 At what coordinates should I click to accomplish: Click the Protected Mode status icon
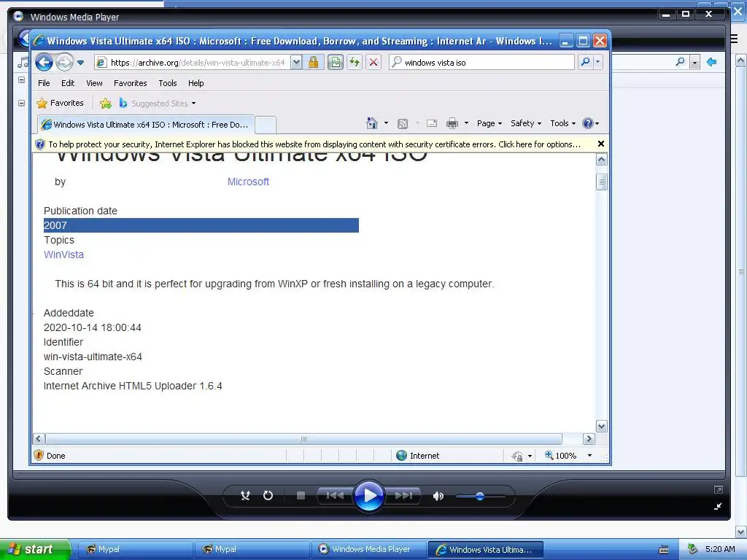(x=517, y=456)
